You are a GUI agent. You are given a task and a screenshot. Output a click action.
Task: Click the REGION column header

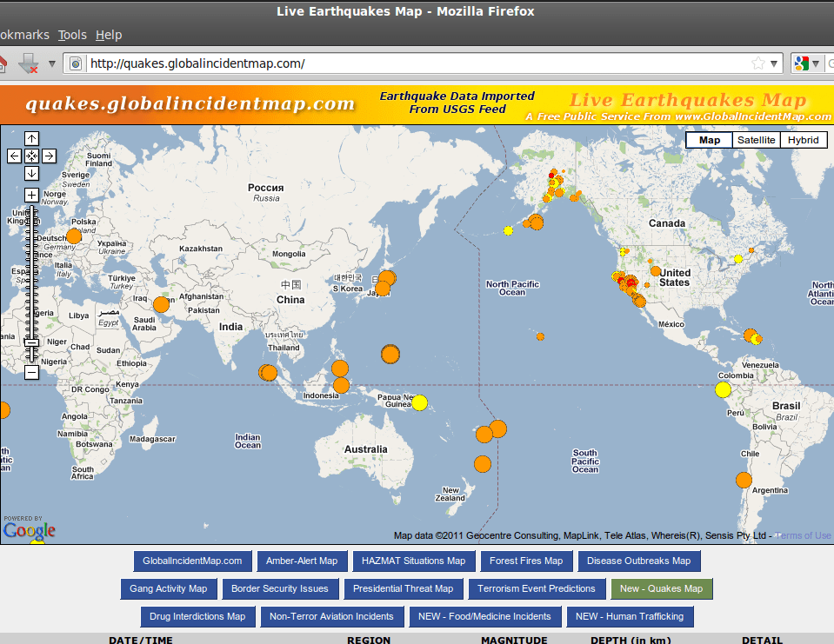coord(369,640)
